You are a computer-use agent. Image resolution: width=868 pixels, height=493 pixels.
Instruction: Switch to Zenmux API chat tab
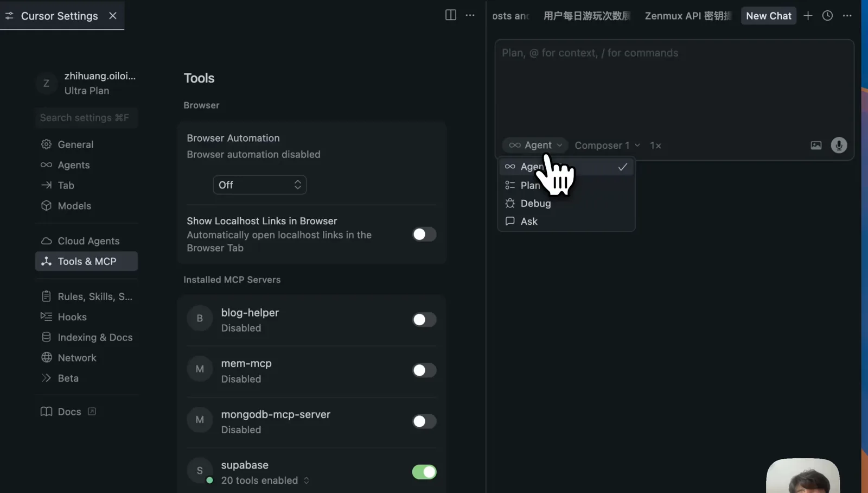(688, 16)
